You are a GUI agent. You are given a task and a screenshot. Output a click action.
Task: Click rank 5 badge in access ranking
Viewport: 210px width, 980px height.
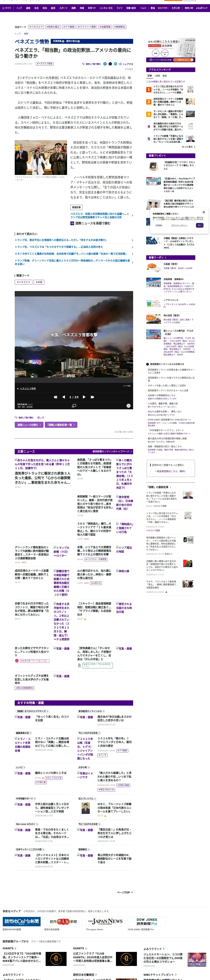coord(149,139)
